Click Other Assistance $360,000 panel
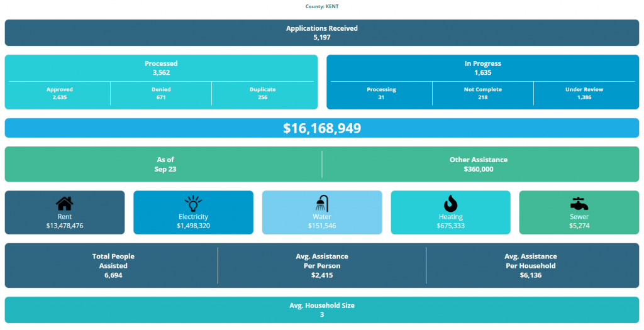This screenshot has width=644, height=330. [x=479, y=165]
